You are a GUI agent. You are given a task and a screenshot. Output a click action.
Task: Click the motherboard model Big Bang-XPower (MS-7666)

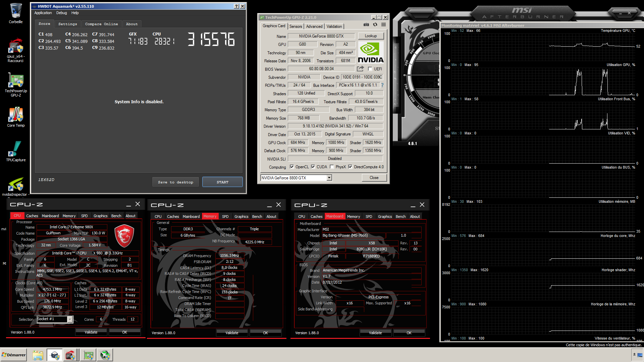click(354, 235)
